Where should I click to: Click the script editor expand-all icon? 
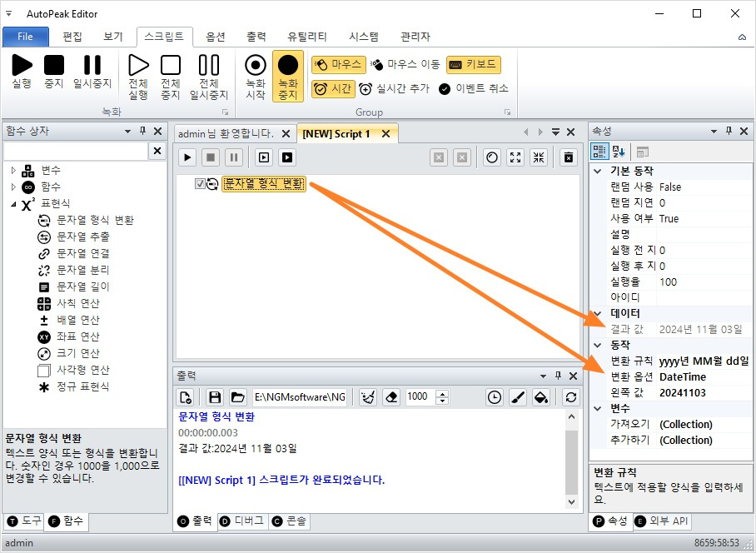(515, 157)
